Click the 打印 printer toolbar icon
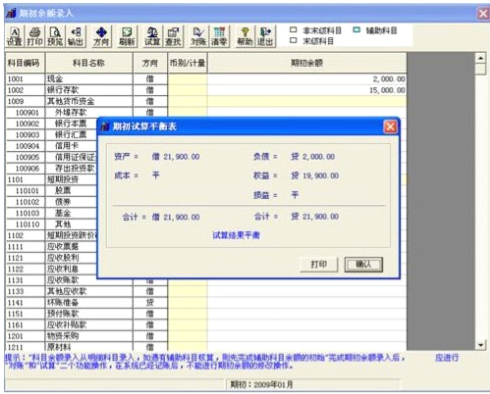This screenshot has width=490, height=394. (35, 36)
